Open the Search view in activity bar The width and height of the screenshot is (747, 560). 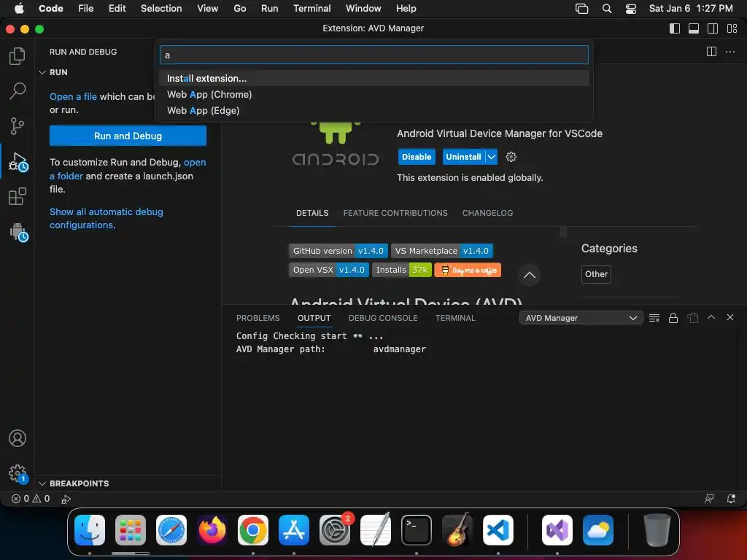[18, 91]
